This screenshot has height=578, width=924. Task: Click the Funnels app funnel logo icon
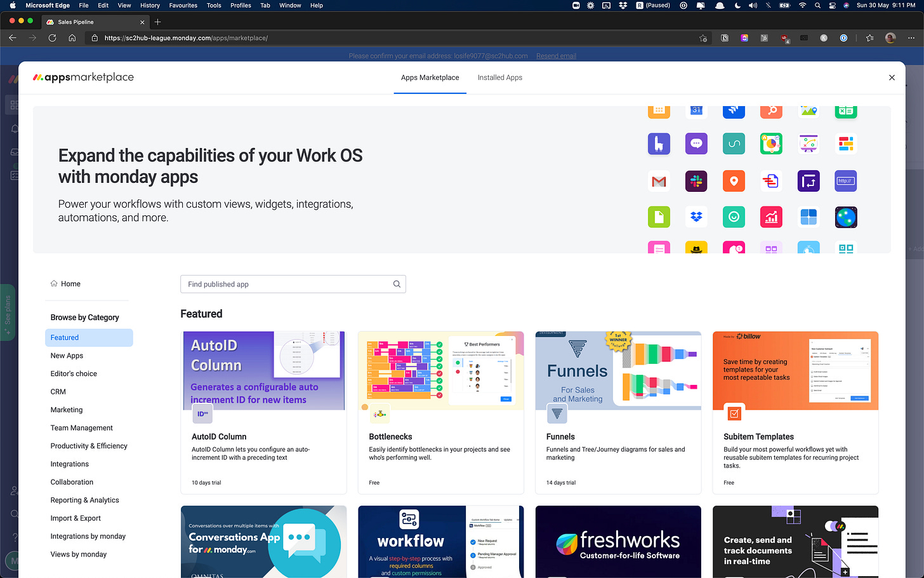pos(557,413)
